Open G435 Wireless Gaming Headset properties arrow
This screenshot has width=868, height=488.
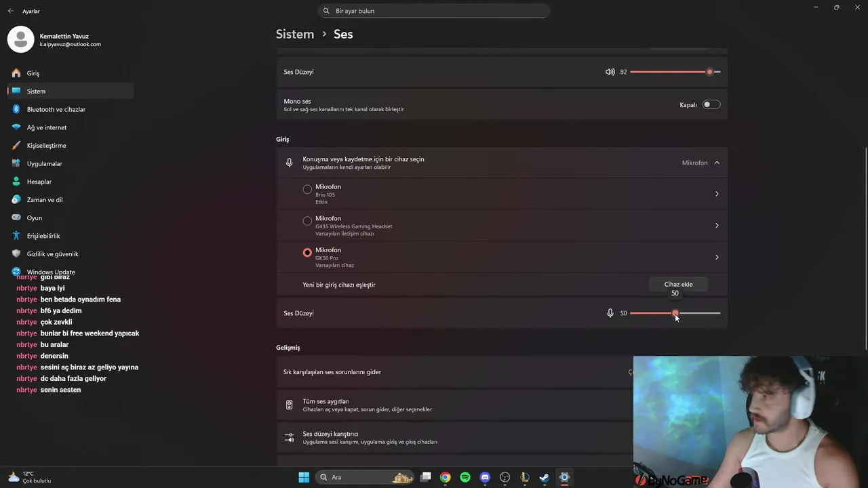(717, 226)
